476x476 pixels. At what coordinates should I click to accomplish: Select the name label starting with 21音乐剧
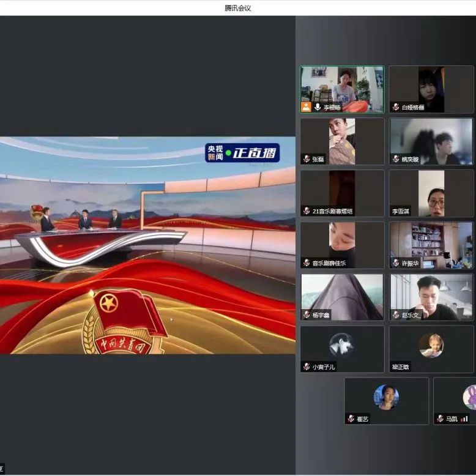pos(332,211)
